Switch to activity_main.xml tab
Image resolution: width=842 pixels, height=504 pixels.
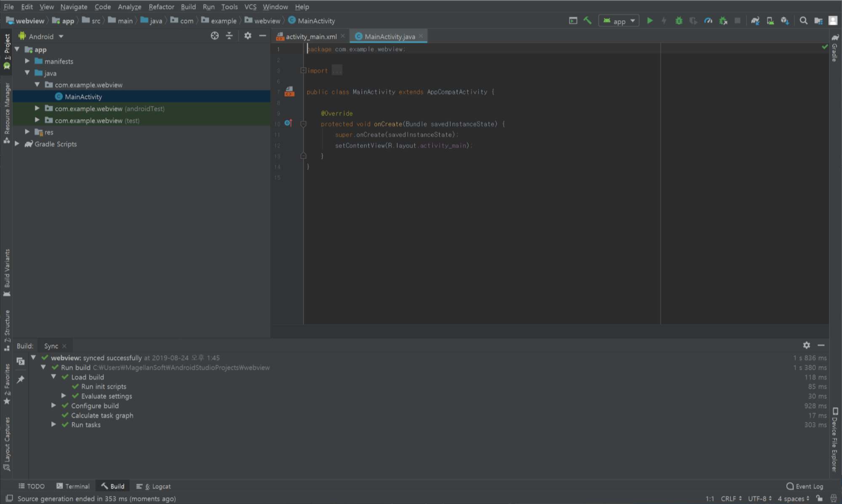[311, 37]
